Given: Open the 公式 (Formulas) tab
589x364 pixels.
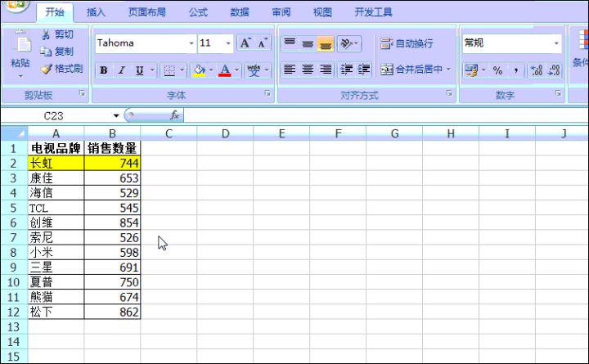Looking at the screenshot, I should [x=198, y=12].
